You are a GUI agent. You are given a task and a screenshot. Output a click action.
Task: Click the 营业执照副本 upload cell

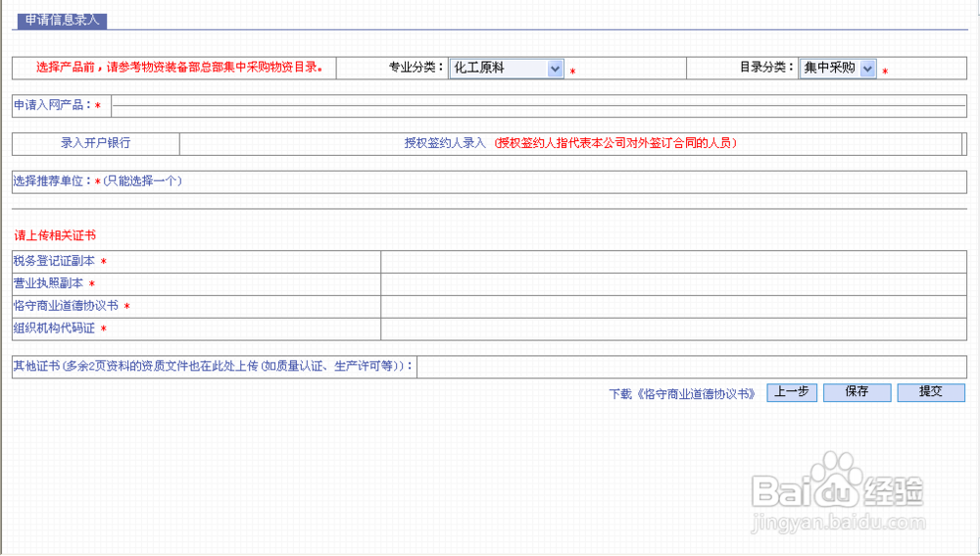click(x=674, y=284)
